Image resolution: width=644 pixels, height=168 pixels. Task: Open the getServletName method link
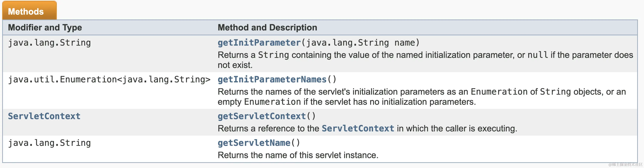coord(254,143)
